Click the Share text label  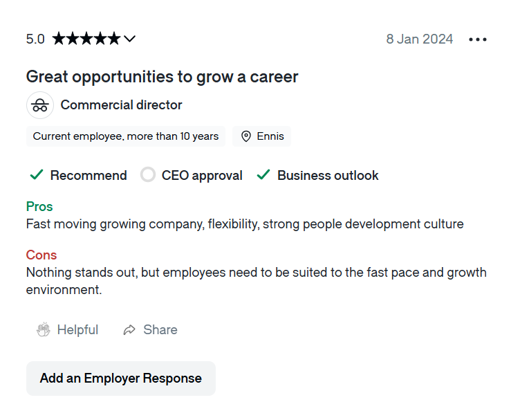point(160,330)
